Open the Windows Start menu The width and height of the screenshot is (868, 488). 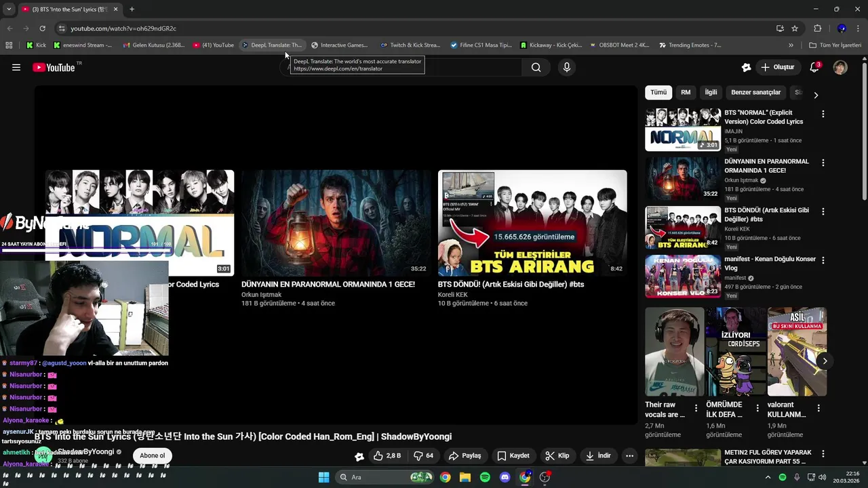tap(323, 477)
